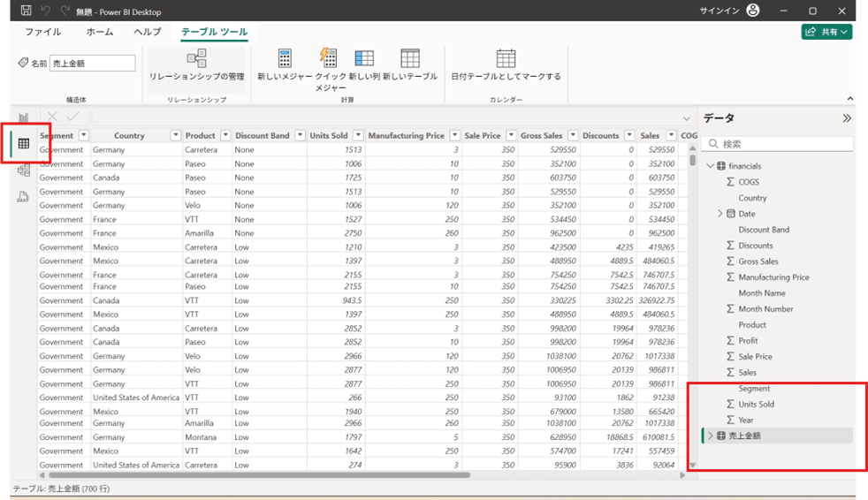The height and width of the screenshot is (500, 868).
Task: Open the Gross Sales column filter dropdown
Action: click(573, 135)
